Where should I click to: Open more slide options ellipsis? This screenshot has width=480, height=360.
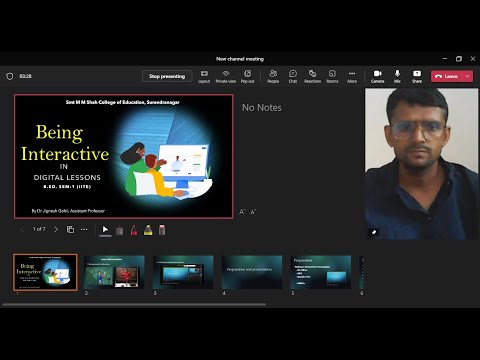click(84, 229)
